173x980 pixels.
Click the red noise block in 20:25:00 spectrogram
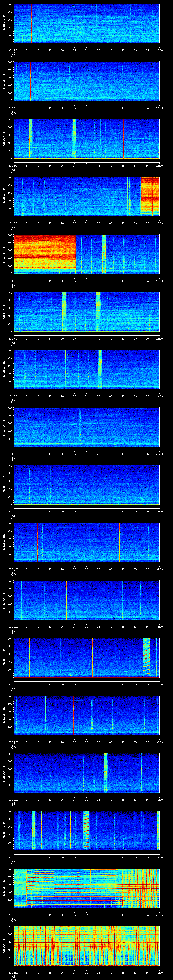[x=150, y=194]
